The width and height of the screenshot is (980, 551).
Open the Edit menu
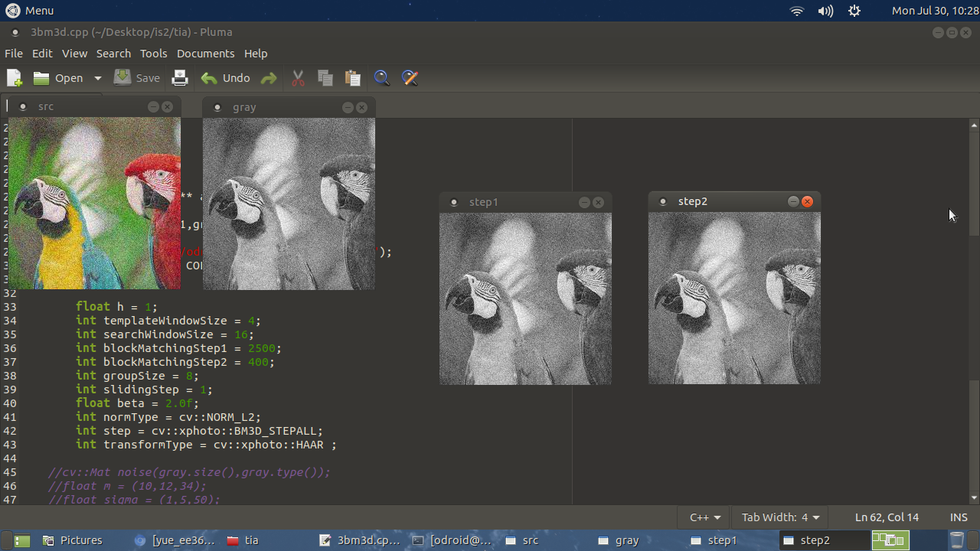click(42, 54)
